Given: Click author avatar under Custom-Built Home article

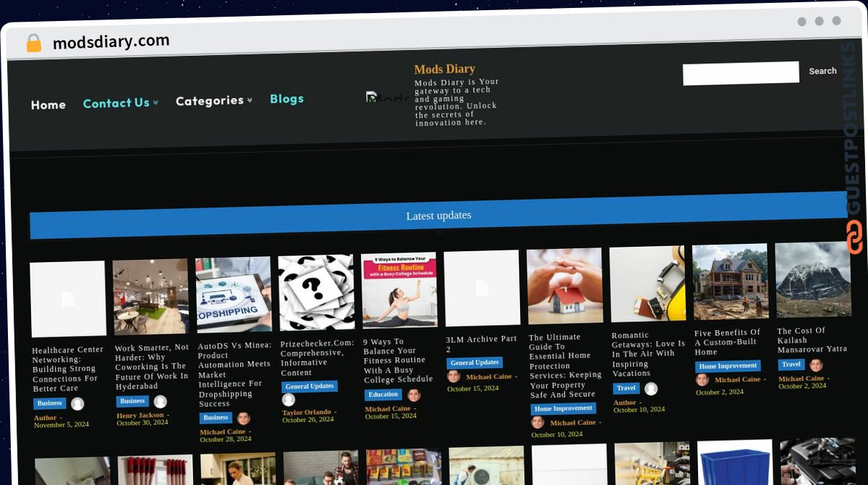Looking at the screenshot, I should (x=702, y=379).
